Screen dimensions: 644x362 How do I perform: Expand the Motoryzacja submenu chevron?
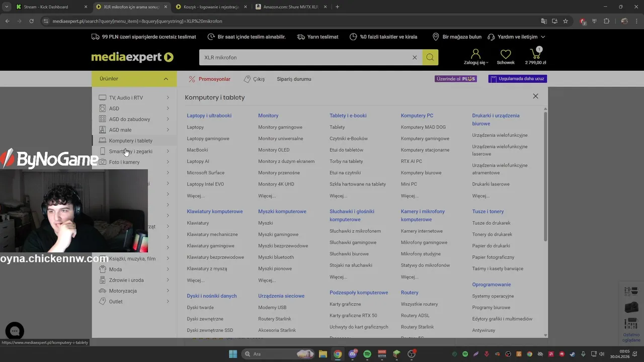point(168,291)
